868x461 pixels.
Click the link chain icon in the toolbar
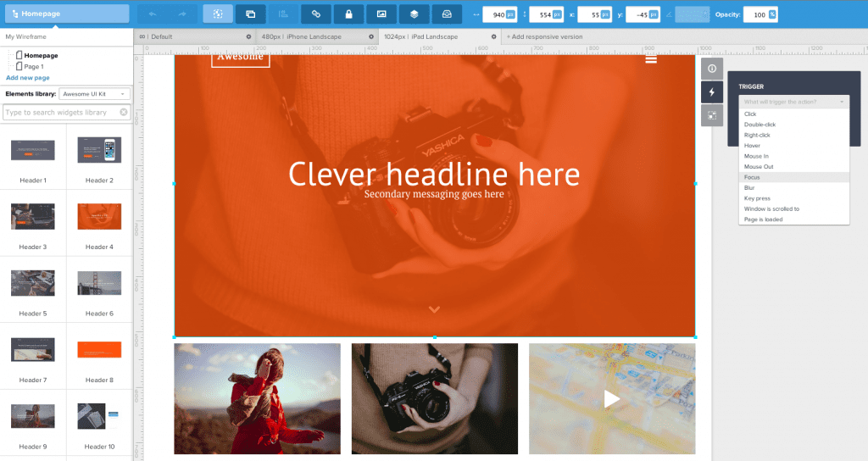pos(316,14)
